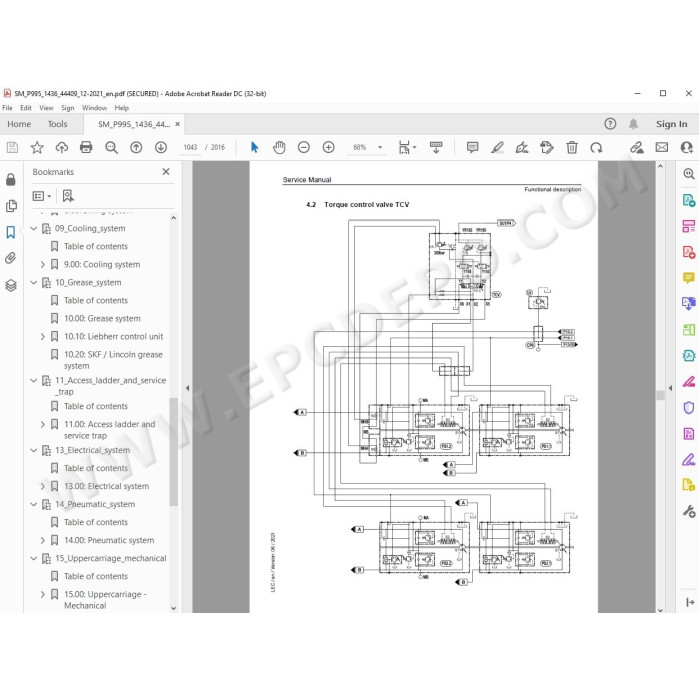700x700 pixels.
Task: Open the Attachments paperclip panel
Action: pyautogui.click(x=11, y=258)
